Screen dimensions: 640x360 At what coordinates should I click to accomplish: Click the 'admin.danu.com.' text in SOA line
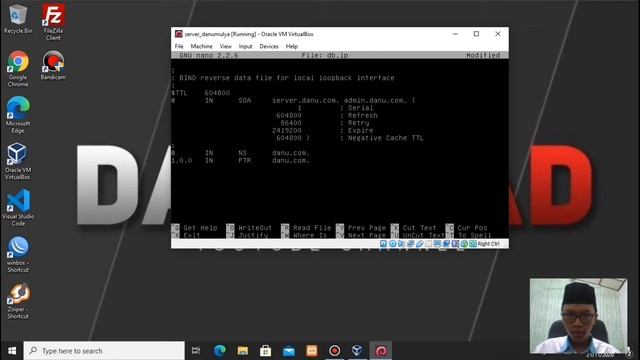coord(375,100)
